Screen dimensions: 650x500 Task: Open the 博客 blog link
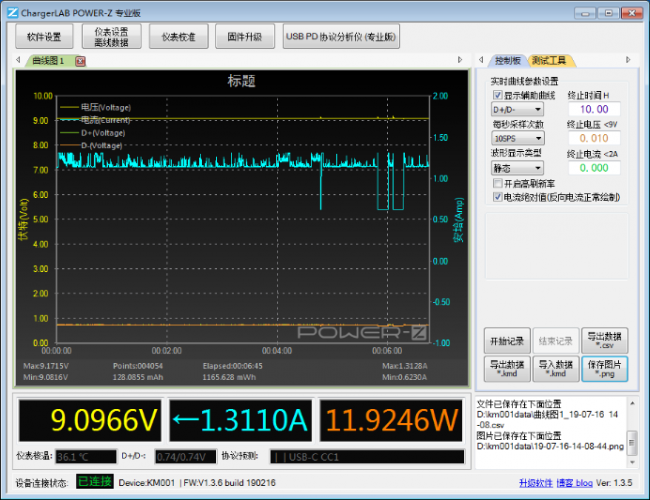575,483
